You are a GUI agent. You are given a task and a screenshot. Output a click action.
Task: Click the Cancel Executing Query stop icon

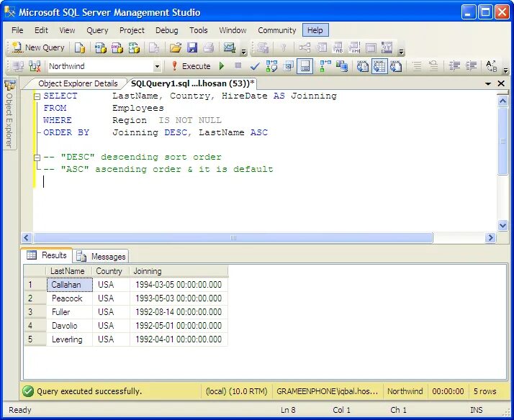click(x=238, y=66)
